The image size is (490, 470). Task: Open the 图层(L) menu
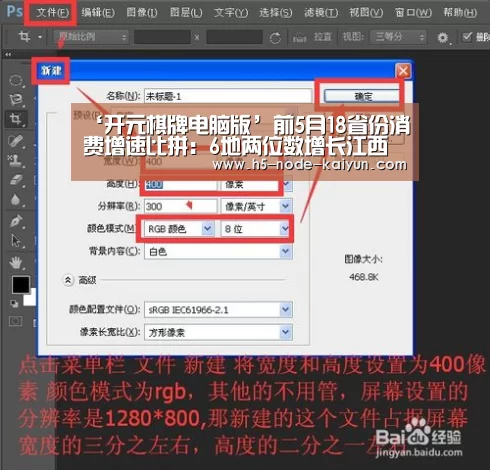(186, 13)
